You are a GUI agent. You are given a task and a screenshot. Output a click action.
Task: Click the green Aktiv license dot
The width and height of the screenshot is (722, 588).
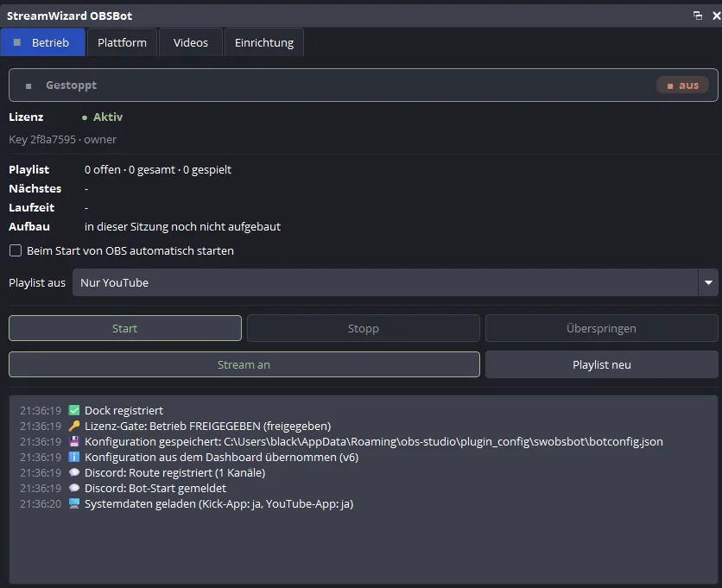(x=85, y=117)
